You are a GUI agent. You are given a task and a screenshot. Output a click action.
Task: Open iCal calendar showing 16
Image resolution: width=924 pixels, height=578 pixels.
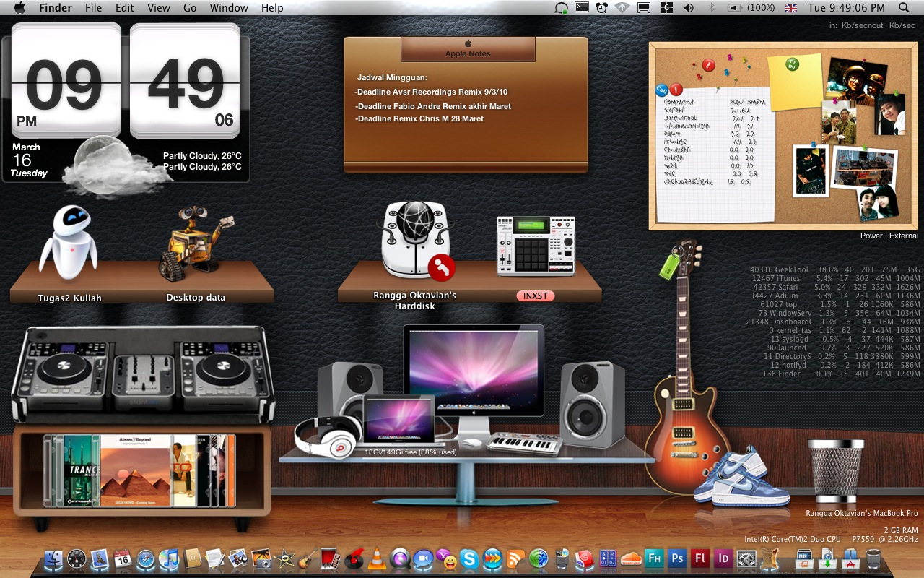click(x=123, y=558)
